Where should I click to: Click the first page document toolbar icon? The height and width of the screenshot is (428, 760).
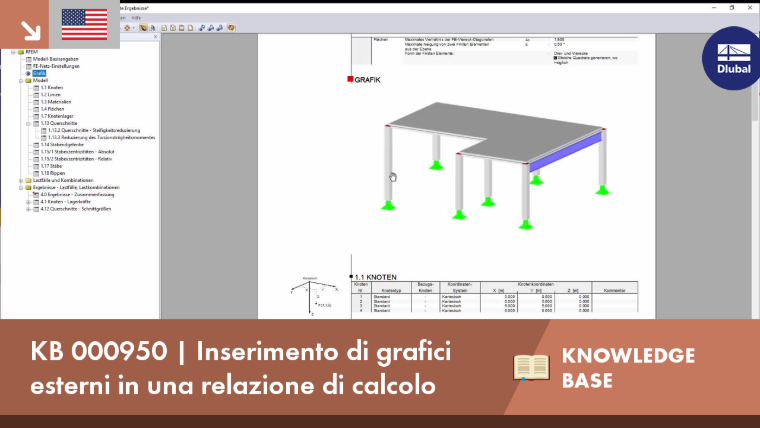164,28
